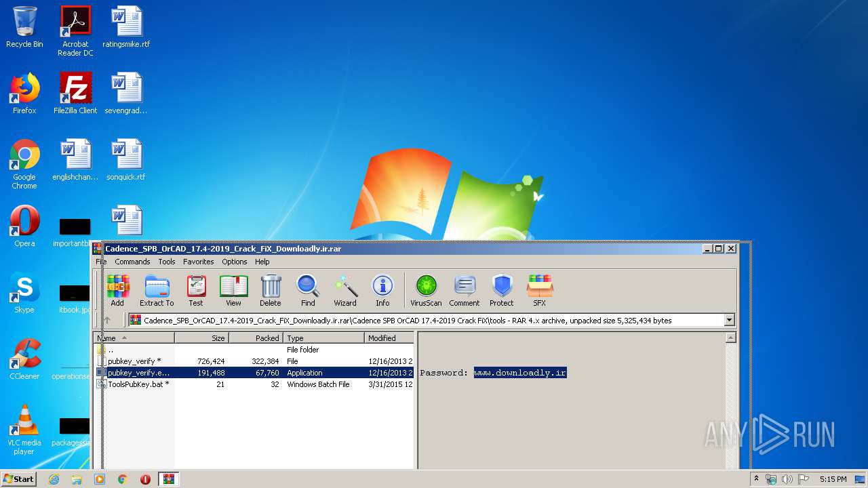The height and width of the screenshot is (488, 868).
Task: Open Acrobat Reader DC shortcut
Action: [x=75, y=31]
